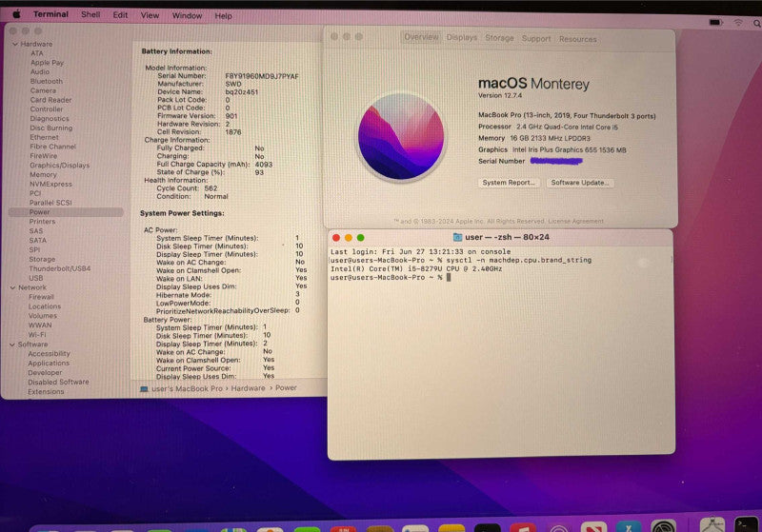Select Disc Burning in the sidebar
Screen dimensions: 762x532
(x=51, y=128)
